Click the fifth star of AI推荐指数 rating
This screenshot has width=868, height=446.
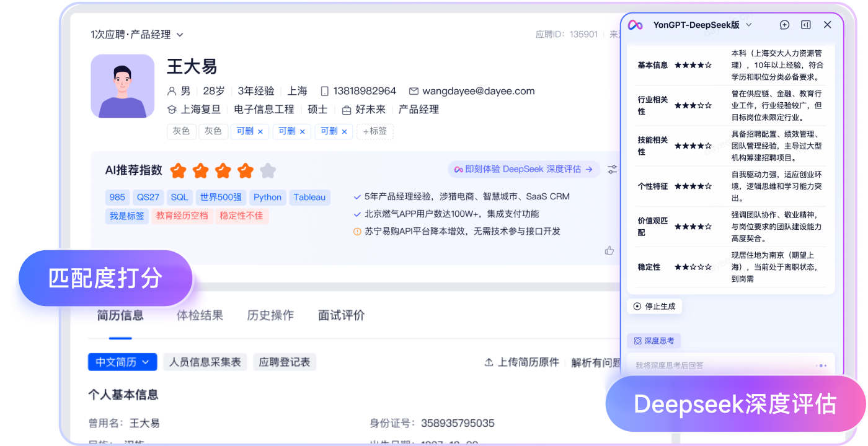pyautogui.click(x=267, y=170)
